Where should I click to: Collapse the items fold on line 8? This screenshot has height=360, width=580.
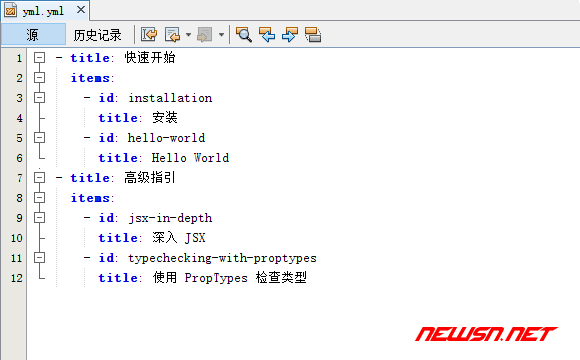tap(39, 198)
